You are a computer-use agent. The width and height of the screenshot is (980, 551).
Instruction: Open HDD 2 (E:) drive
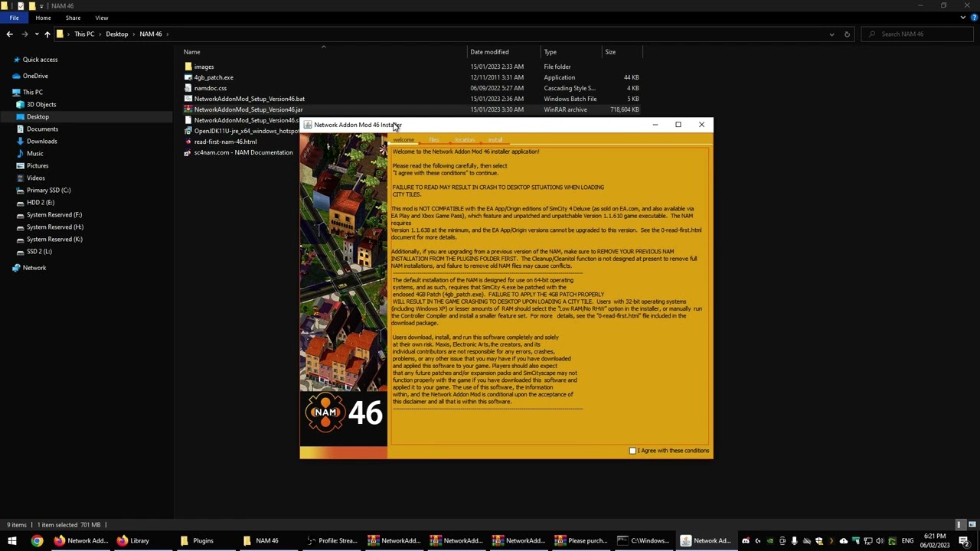point(40,202)
